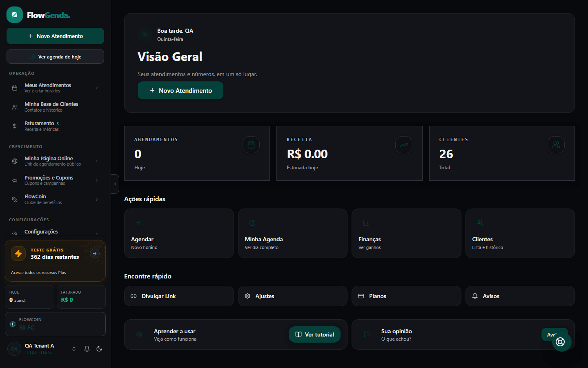Click the calendar icon in the Agendamentos card
This screenshot has width=588, height=368.
pyautogui.click(x=251, y=145)
